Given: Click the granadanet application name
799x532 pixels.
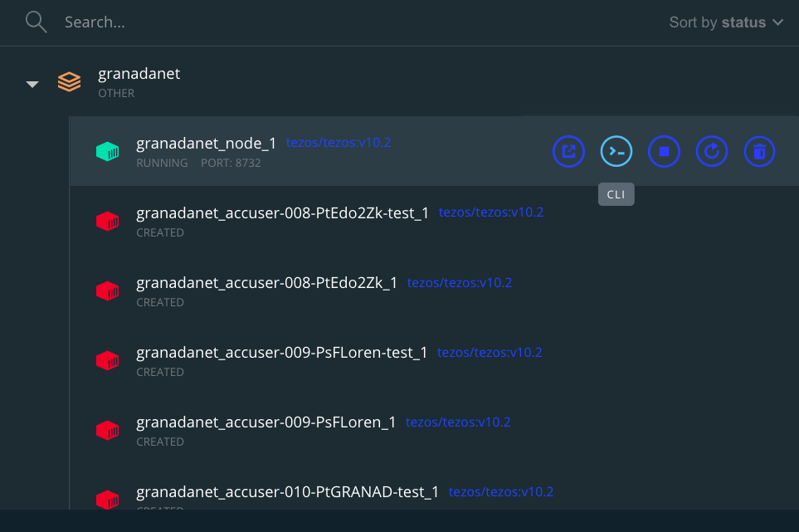Looking at the screenshot, I should pos(139,74).
